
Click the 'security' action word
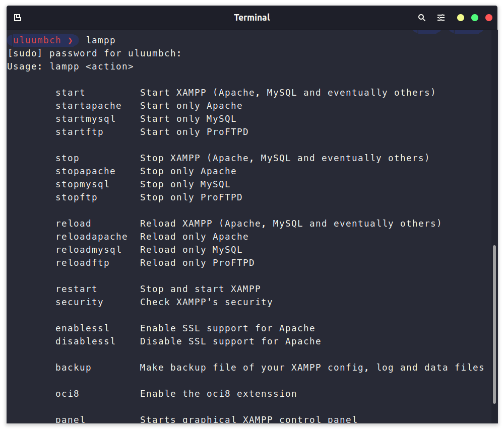[x=80, y=302]
